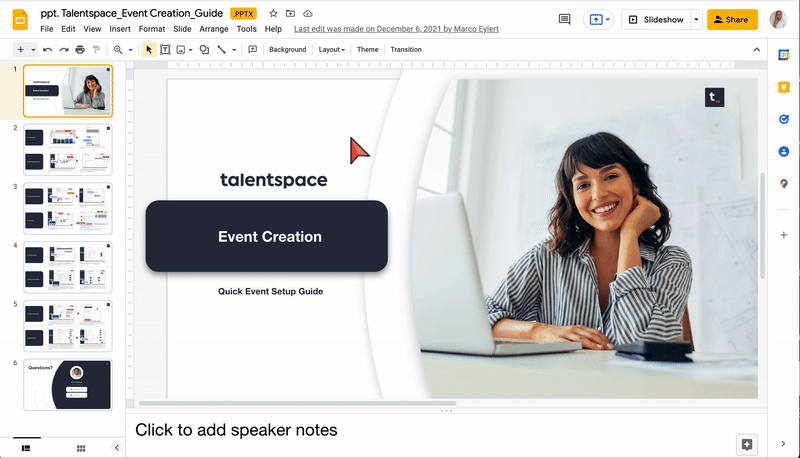This screenshot has width=800, height=458.
Task: Select the line tool
Action: coord(221,49)
